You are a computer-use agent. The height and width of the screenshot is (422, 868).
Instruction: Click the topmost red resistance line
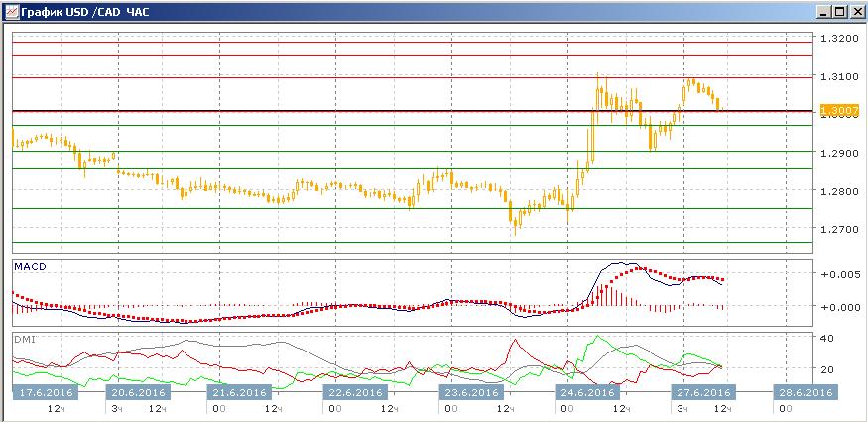[x=413, y=42]
